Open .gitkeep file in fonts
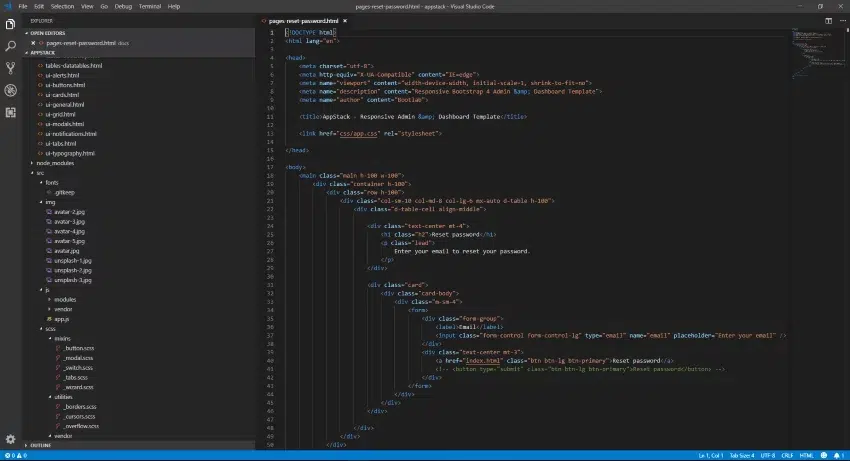This screenshot has width=850, height=461. pos(64,192)
